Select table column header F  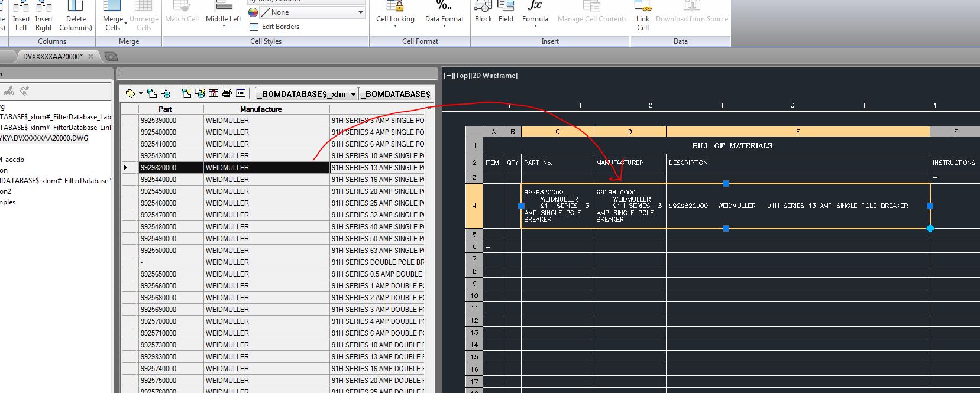point(955,132)
